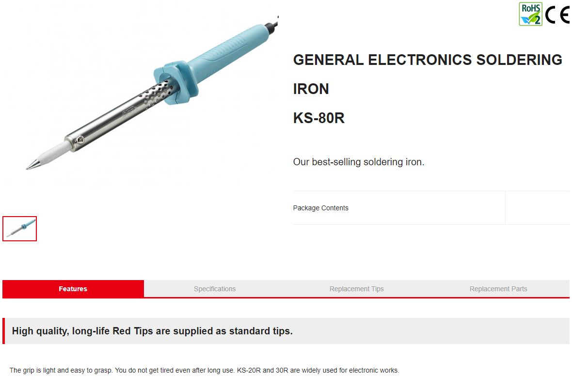Open the Specifications tab
This screenshot has width=572, height=392.
[x=215, y=289]
